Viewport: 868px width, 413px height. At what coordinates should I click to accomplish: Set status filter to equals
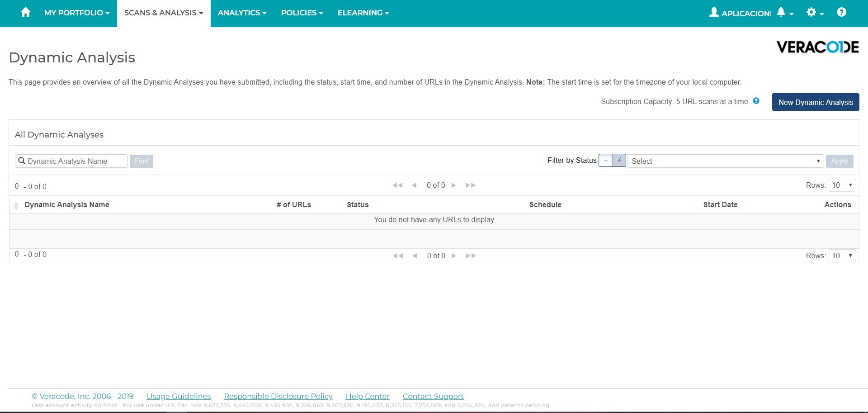[606, 161]
